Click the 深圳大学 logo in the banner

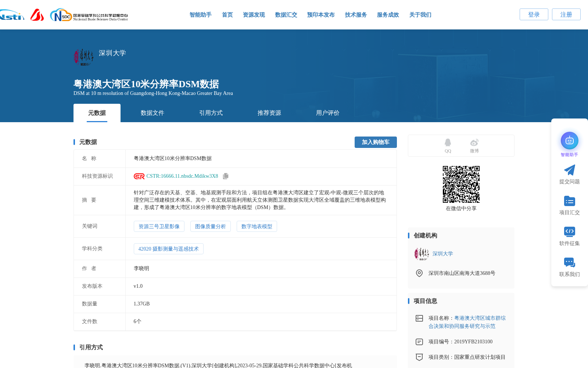84,57
